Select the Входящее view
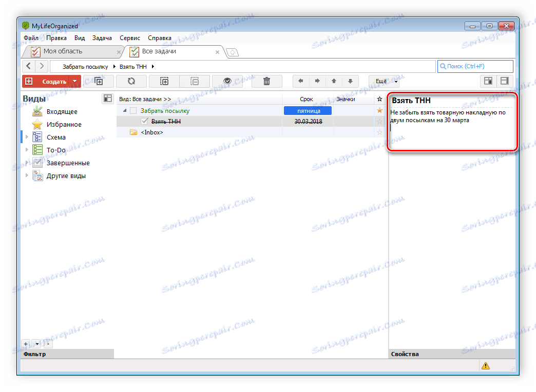The image size is (536, 392). click(62, 111)
